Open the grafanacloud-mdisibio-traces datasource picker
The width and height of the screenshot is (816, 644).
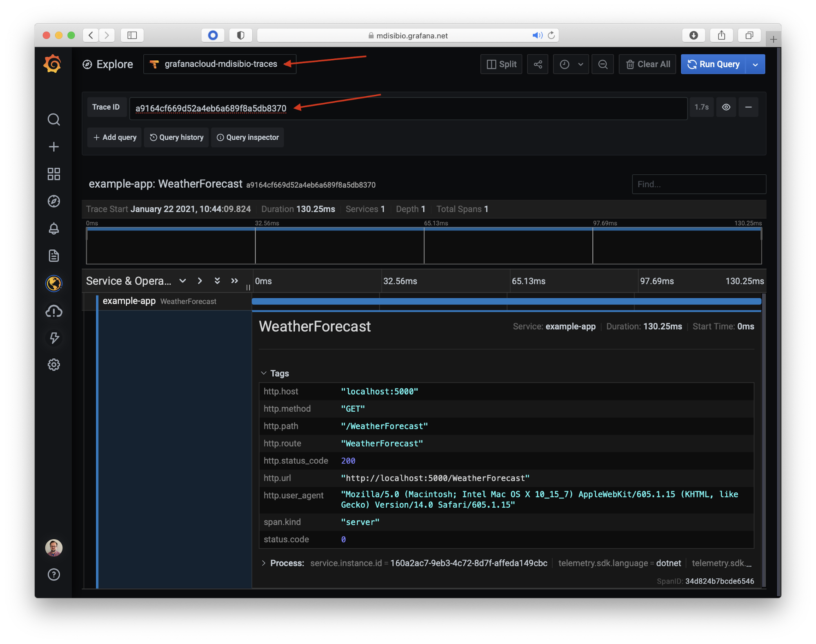220,64
